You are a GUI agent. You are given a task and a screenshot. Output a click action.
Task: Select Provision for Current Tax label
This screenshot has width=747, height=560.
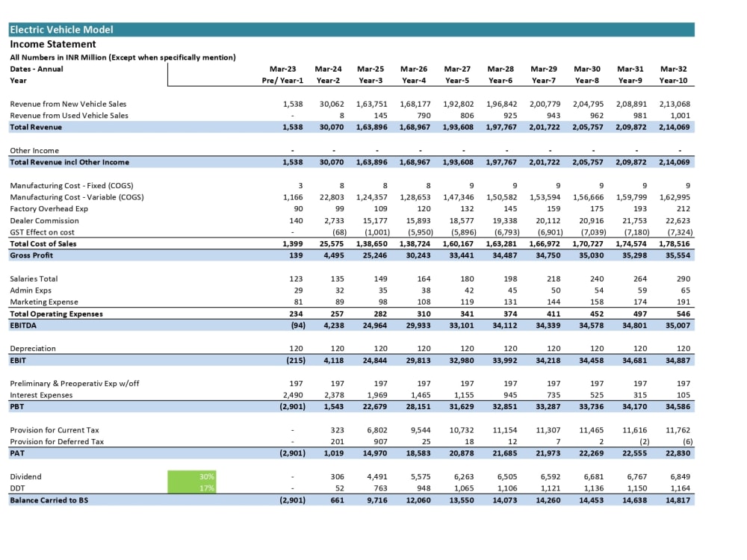click(x=55, y=430)
